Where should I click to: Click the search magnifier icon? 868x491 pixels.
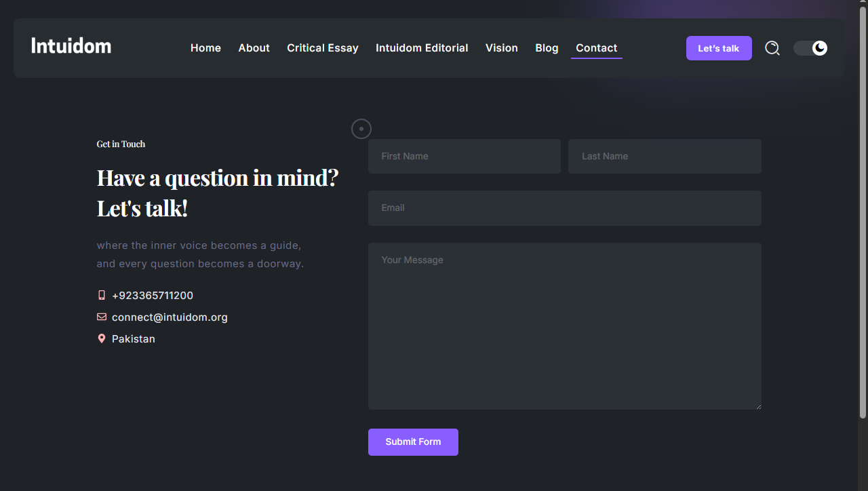pyautogui.click(x=772, y=48)
